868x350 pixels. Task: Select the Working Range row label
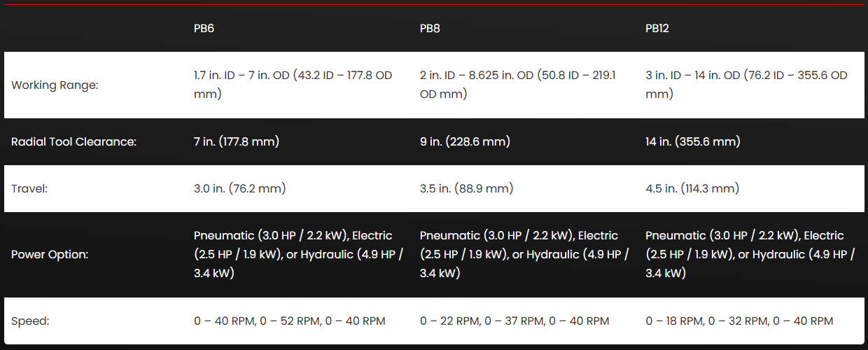55,85
